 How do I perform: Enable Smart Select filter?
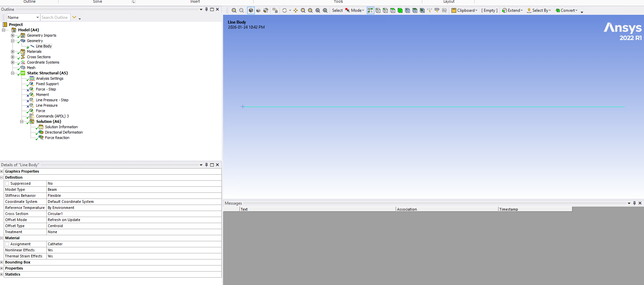coord(370,10)
